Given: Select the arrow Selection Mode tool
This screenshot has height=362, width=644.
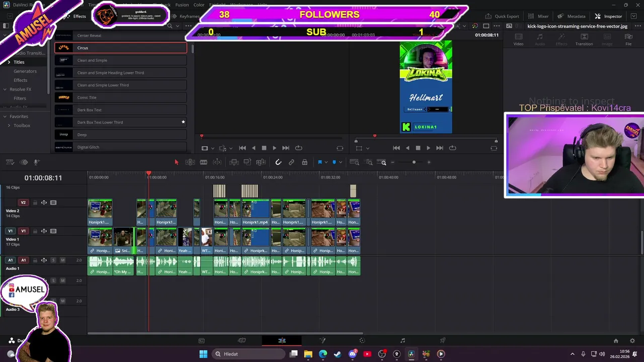Looking at the screenshot, I should point(176,162).
